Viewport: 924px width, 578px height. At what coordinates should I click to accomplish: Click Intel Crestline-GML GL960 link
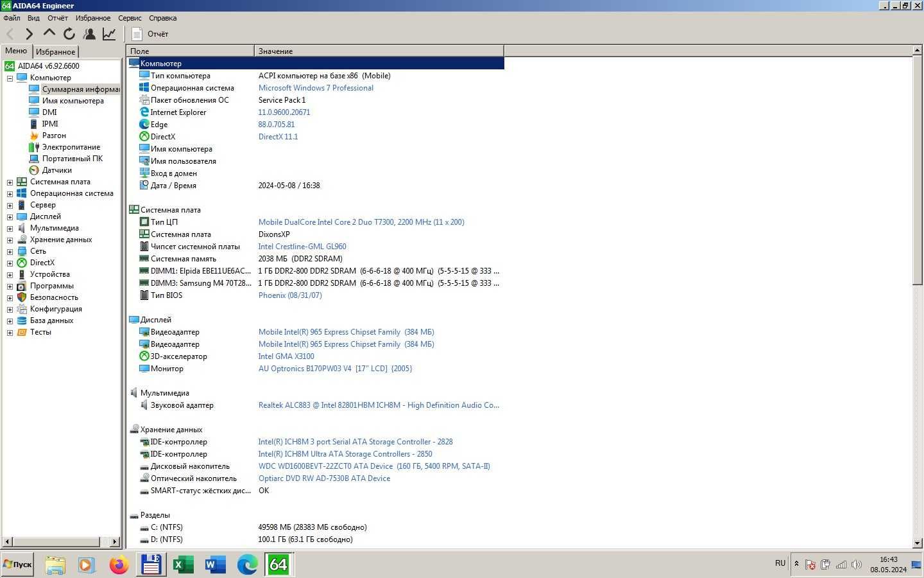point(302,247)
